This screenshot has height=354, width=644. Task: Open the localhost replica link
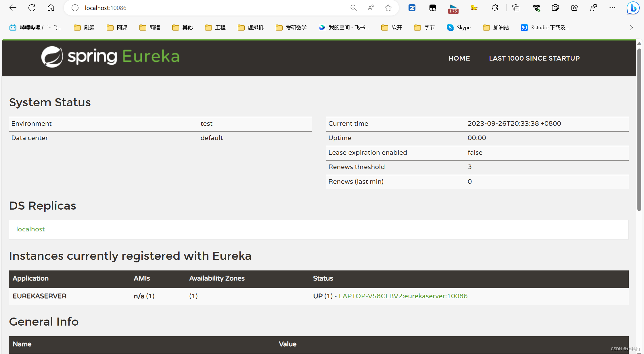click(x=30, y=229)
